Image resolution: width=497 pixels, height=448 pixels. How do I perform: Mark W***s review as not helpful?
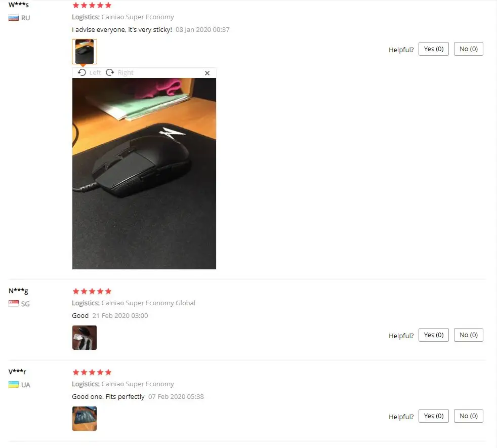pos(469,49)
